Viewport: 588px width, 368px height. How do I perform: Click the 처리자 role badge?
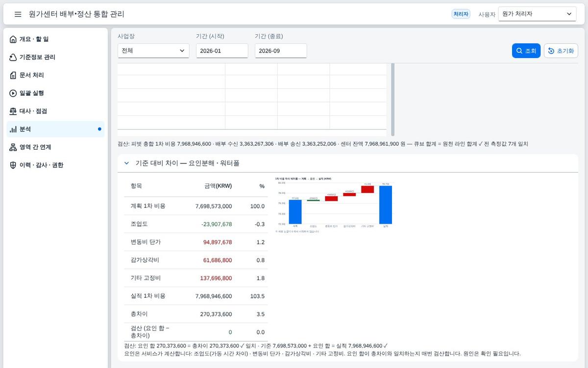(x=461, y=14)
